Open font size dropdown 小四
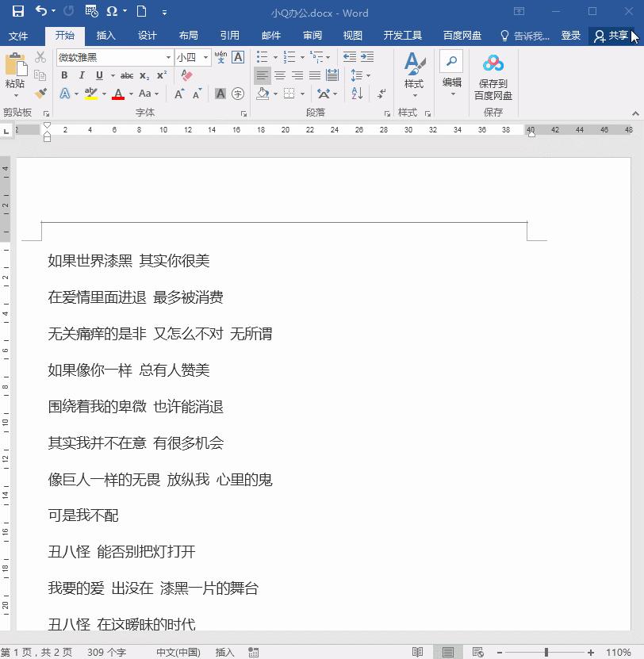Viewport: 644px width, 659px height. 205,57
